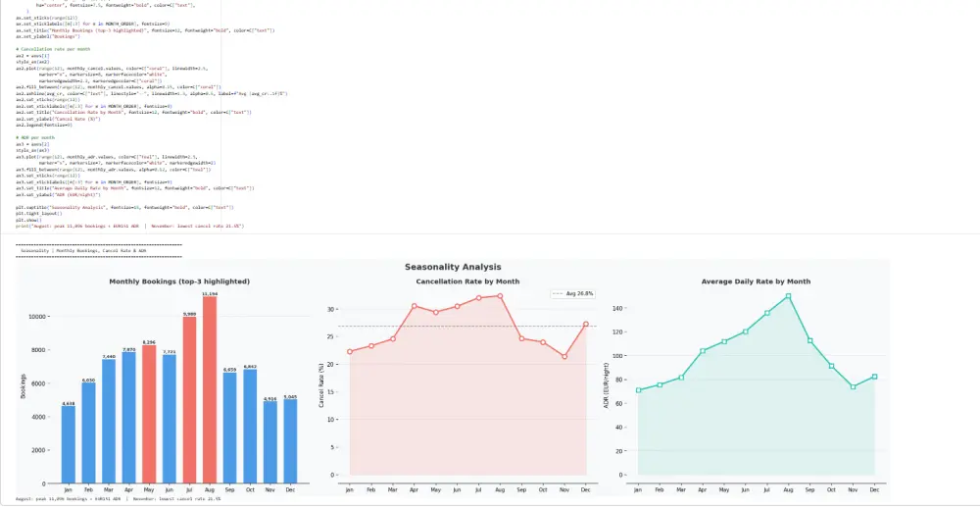Click the 'Nov' x-axis label in Cancellation chart

tap(564, 490)
